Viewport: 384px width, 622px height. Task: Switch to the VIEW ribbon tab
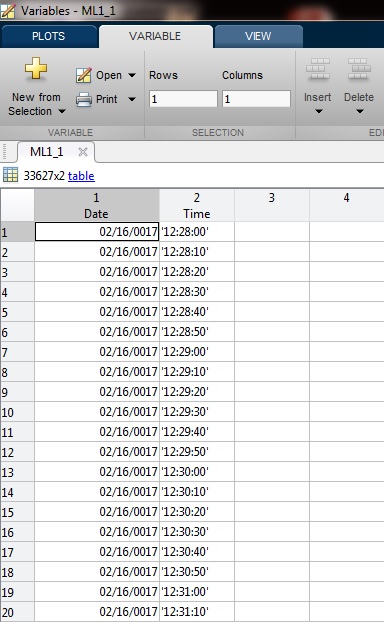258,36
